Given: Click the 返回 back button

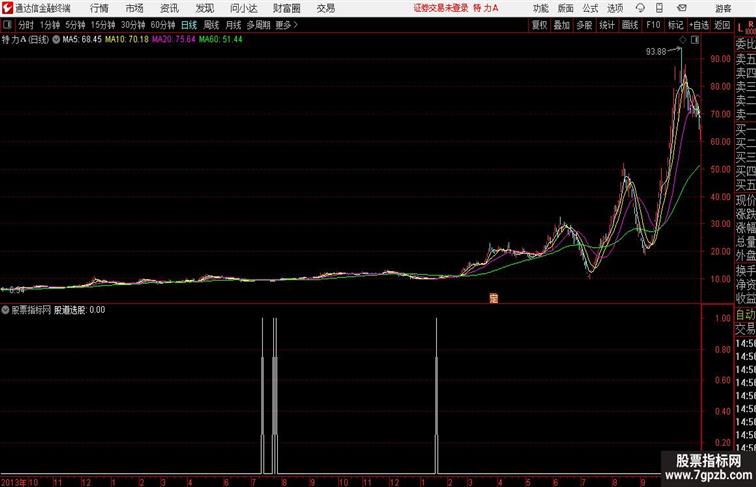Looking at the screenshot, I should (722, 25).
